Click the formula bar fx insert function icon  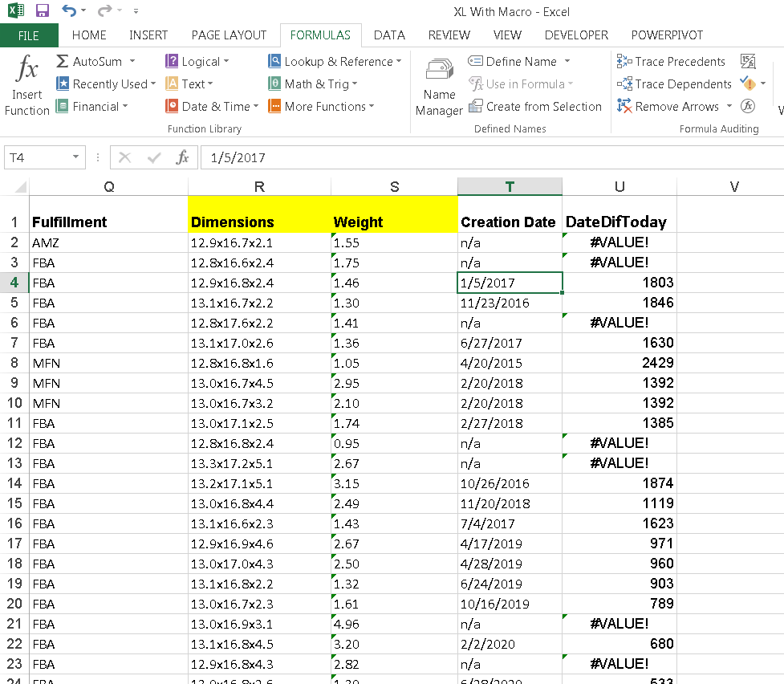tap(182, 157)
